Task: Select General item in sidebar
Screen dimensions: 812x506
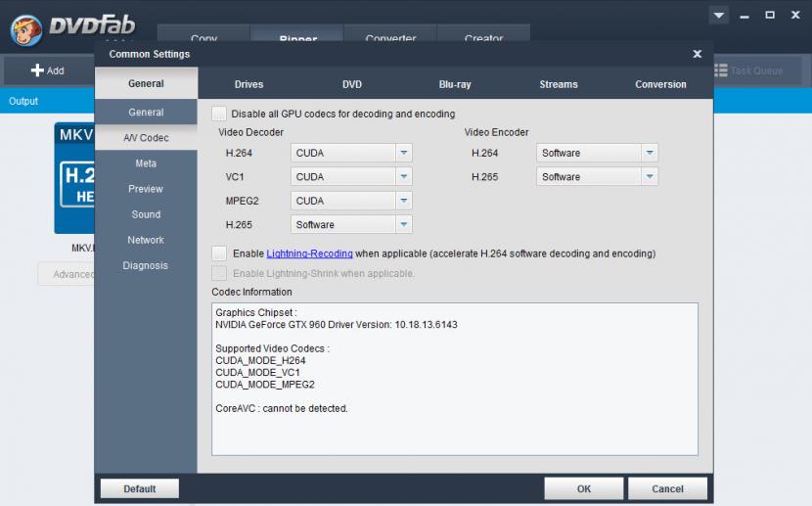Action: (146, 112)
